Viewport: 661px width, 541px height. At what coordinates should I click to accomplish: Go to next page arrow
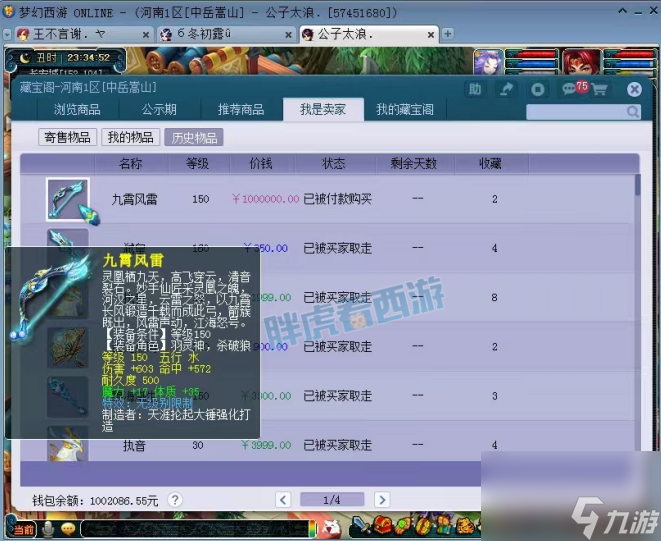coord(382,500)
